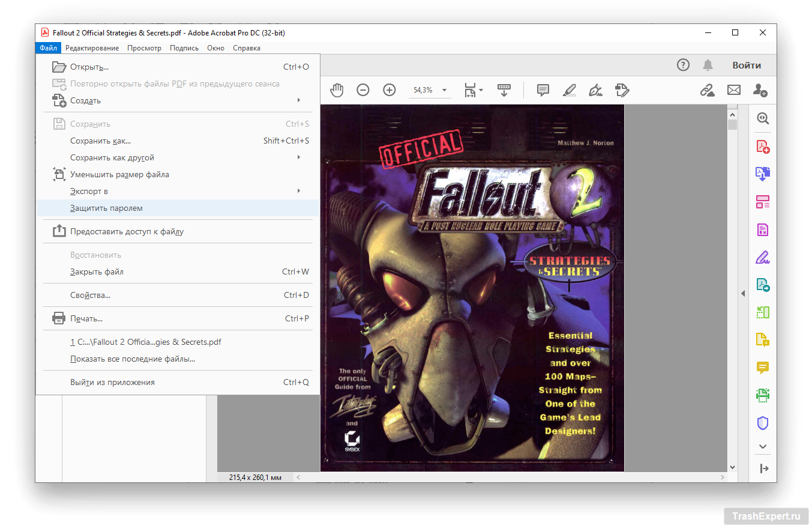The height and width of the screenshot is (528, 812).
Task: Expand the fit page options arrow
Action: (481, 90)
